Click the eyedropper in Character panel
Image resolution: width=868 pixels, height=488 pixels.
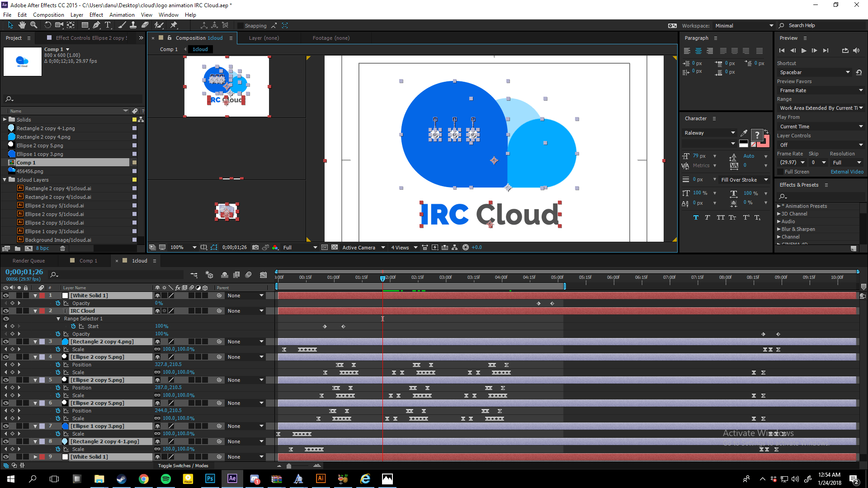tap(744, 133)
